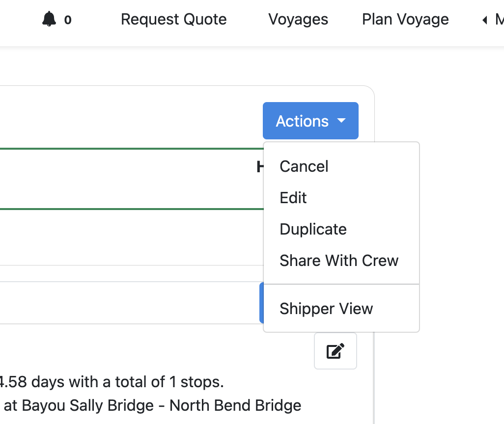Viewport: 504px width, 424px height.
Task: Click the left caret beside the cut-off nav item
Action: tap(485, 20)
